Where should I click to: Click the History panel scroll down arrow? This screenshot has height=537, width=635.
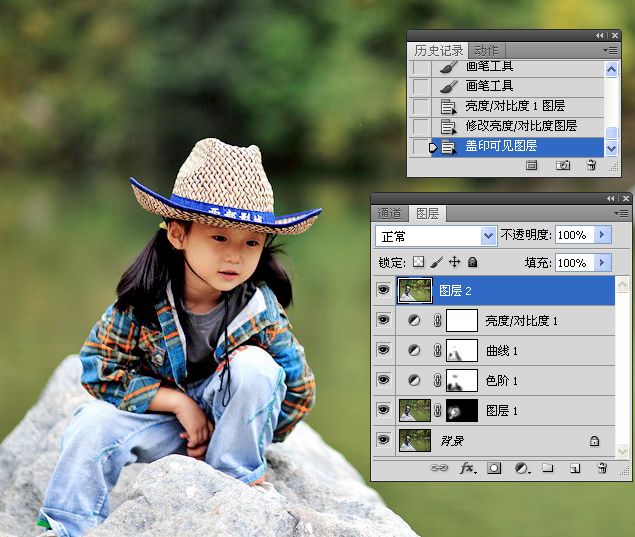tap(611, 148)
